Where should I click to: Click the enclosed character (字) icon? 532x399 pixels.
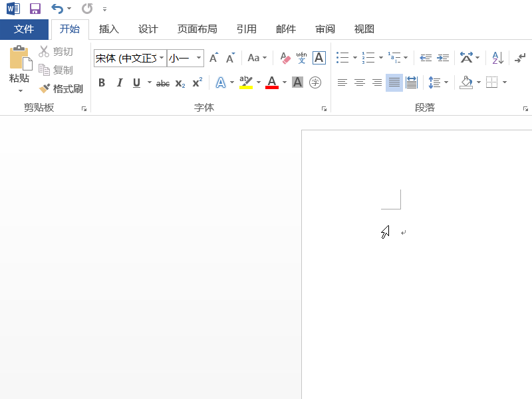315,82
